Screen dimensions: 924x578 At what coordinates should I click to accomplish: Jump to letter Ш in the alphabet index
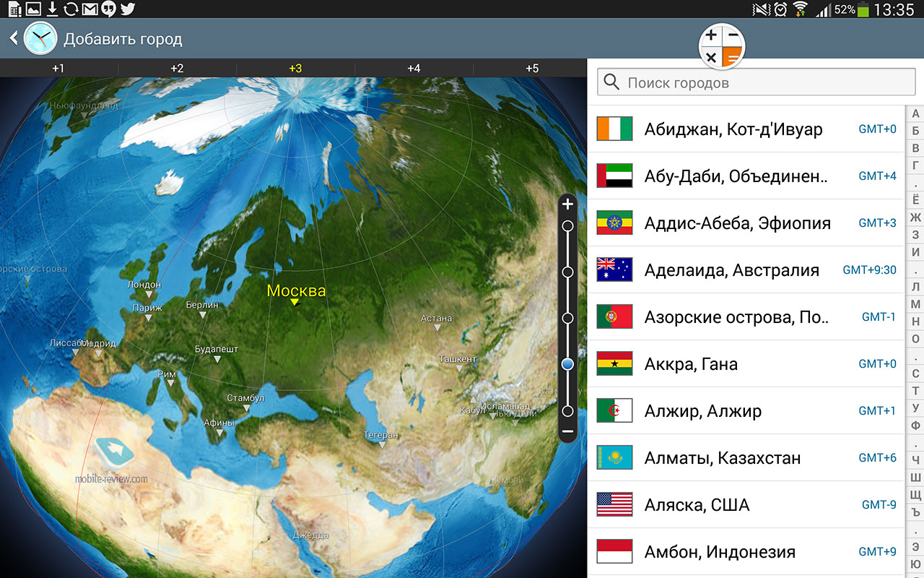tap(915, 477)
